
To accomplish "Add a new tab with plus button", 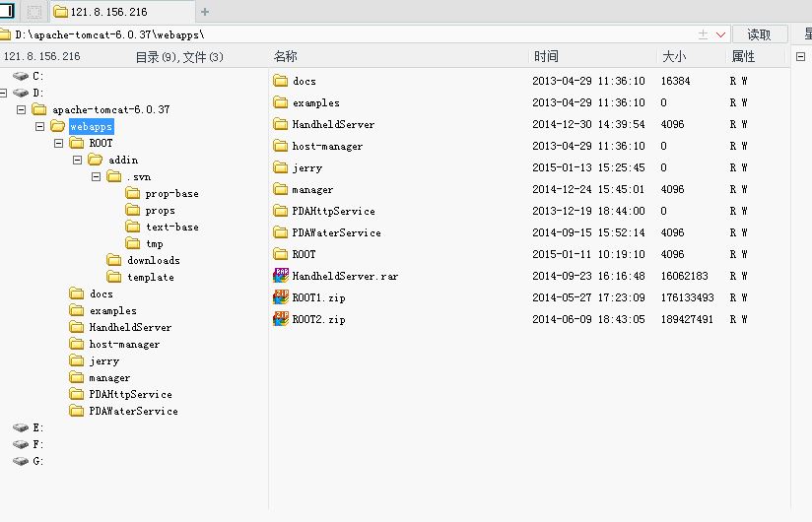I will [x=205, y=12].
